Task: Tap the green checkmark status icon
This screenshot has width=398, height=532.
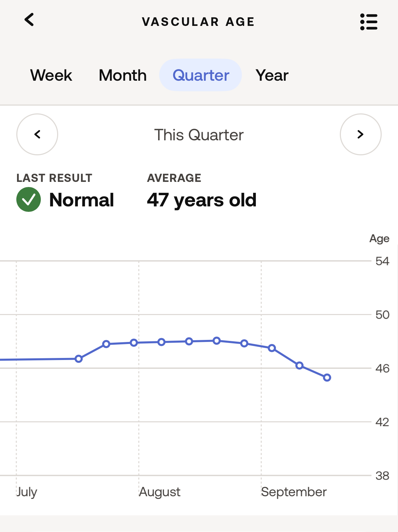Action: (x=29, y=200)
